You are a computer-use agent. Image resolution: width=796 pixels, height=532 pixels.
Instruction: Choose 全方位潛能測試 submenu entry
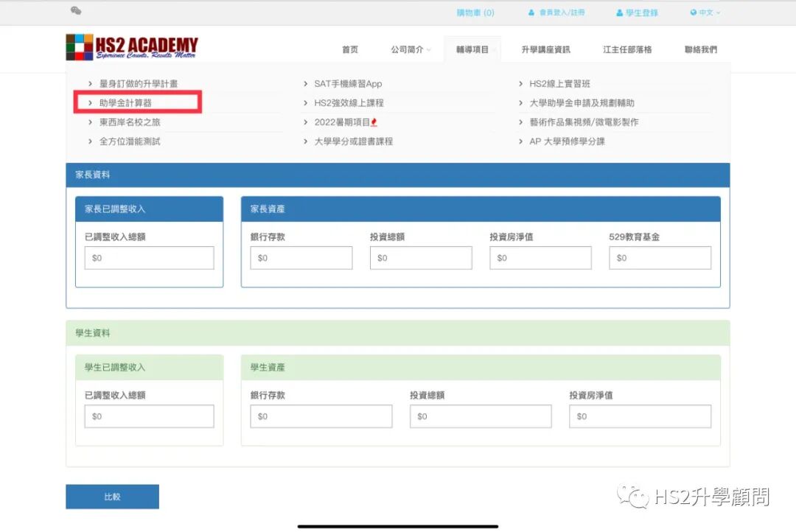130,141
